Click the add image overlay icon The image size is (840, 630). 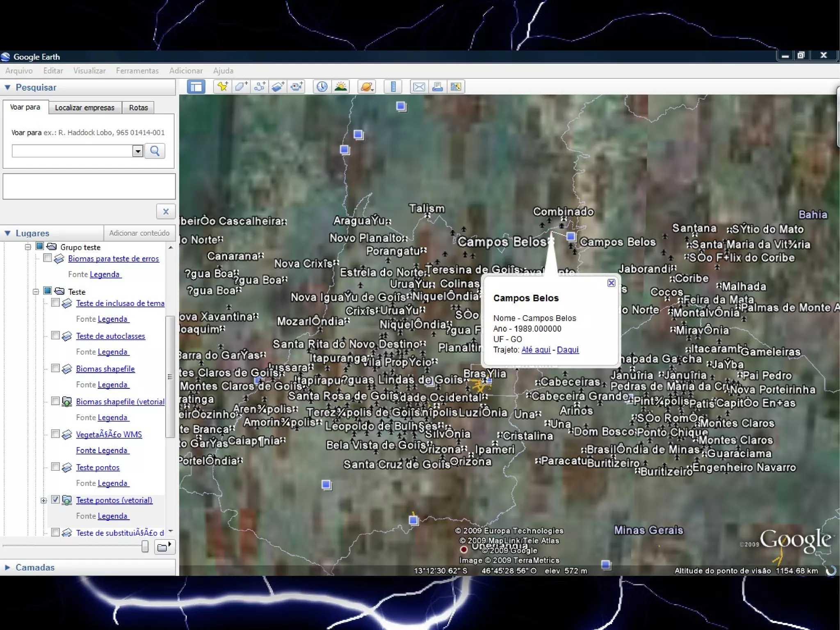coord(278,87)
